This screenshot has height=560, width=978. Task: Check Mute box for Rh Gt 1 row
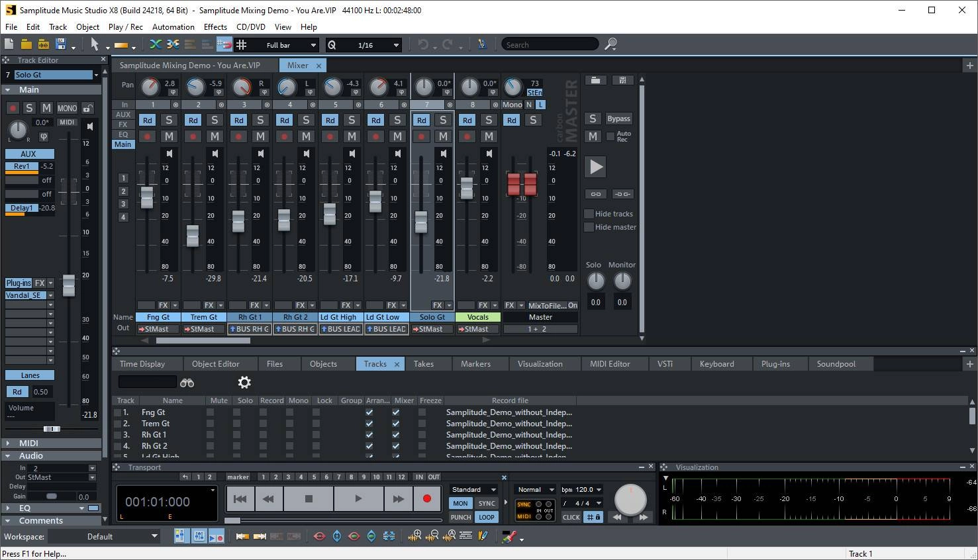210,435
